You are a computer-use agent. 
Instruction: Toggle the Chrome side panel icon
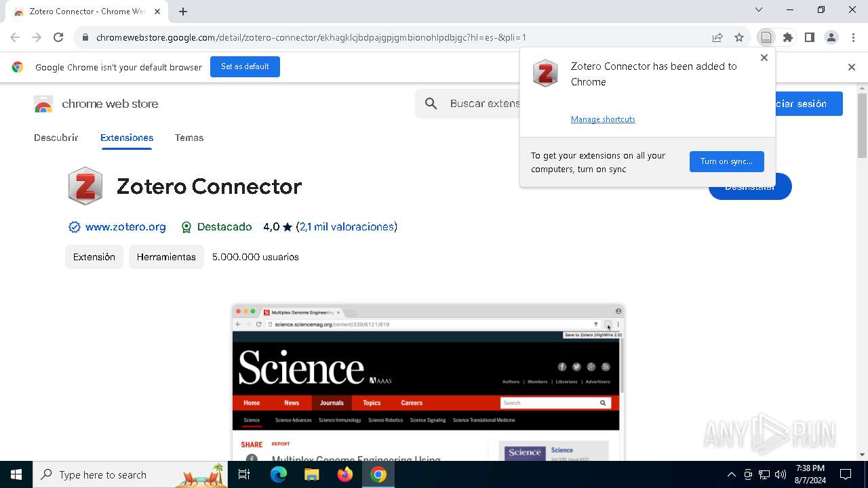pyautogui.click(x=810, y=37)
